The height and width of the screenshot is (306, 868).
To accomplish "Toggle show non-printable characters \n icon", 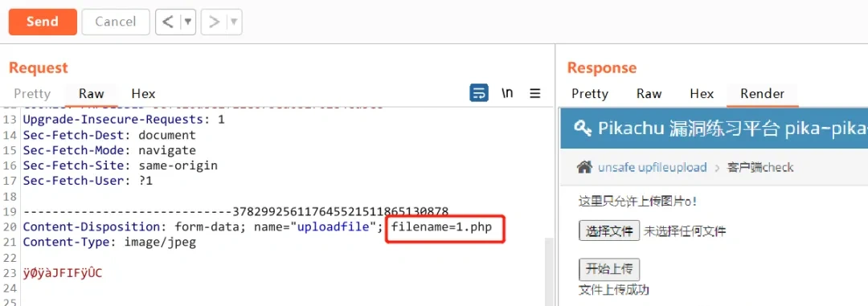I will (507, 93).
